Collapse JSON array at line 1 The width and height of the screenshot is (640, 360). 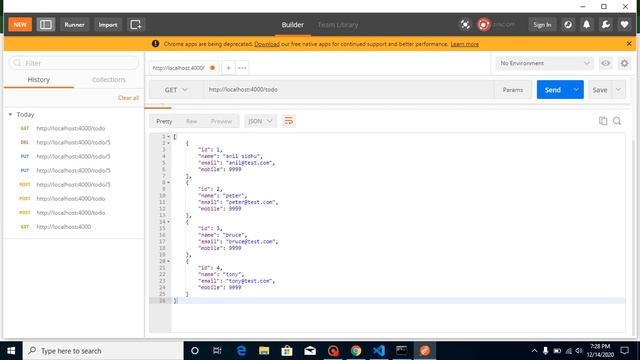168,137
